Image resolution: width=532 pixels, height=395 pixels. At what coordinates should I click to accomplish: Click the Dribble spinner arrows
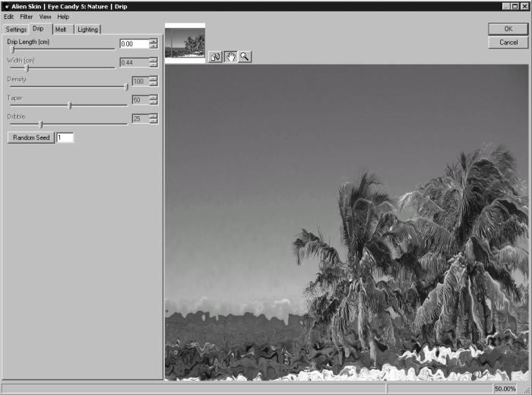[x=154, y=118]
